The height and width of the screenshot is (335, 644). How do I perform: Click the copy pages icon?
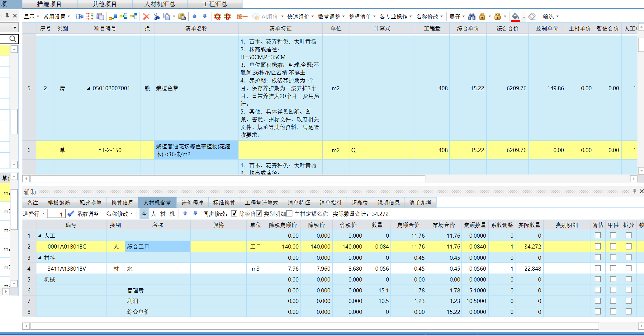click(x=167, y=16)
